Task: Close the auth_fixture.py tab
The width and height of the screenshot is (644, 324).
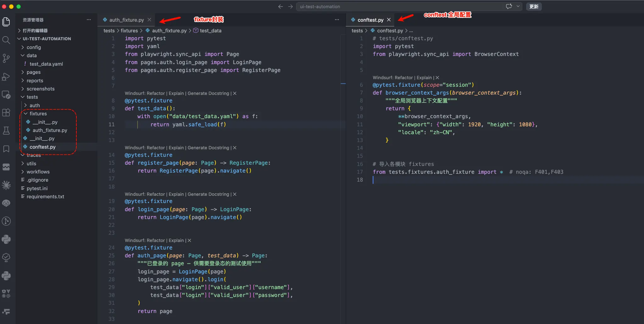Action: pos(149,20)
